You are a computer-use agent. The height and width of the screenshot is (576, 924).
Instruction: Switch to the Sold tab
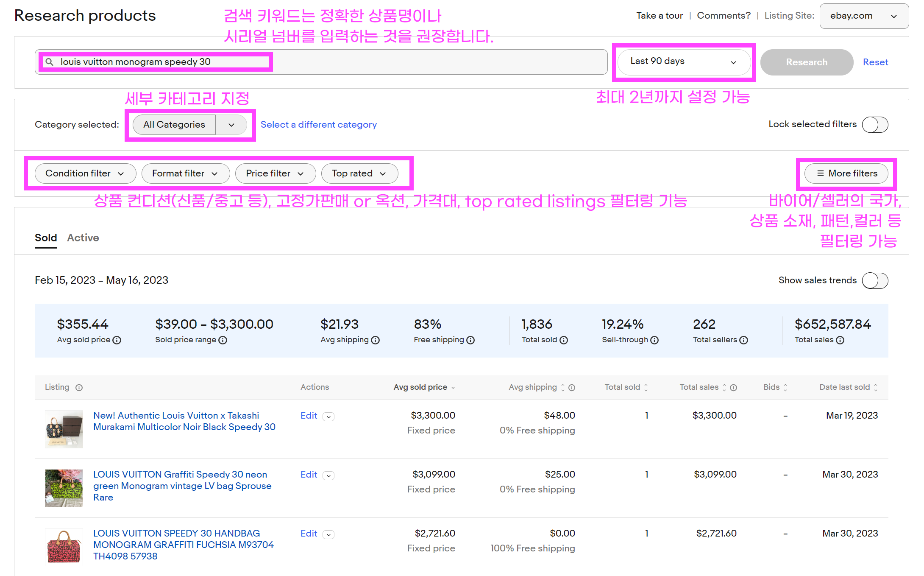(x=46, y=238)
